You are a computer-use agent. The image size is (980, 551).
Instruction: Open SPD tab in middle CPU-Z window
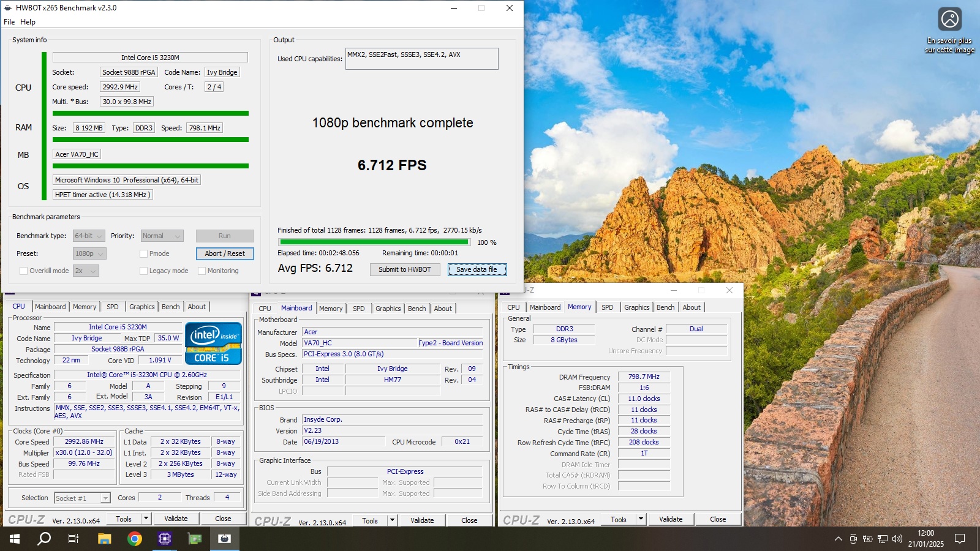[x=359, y=309]
